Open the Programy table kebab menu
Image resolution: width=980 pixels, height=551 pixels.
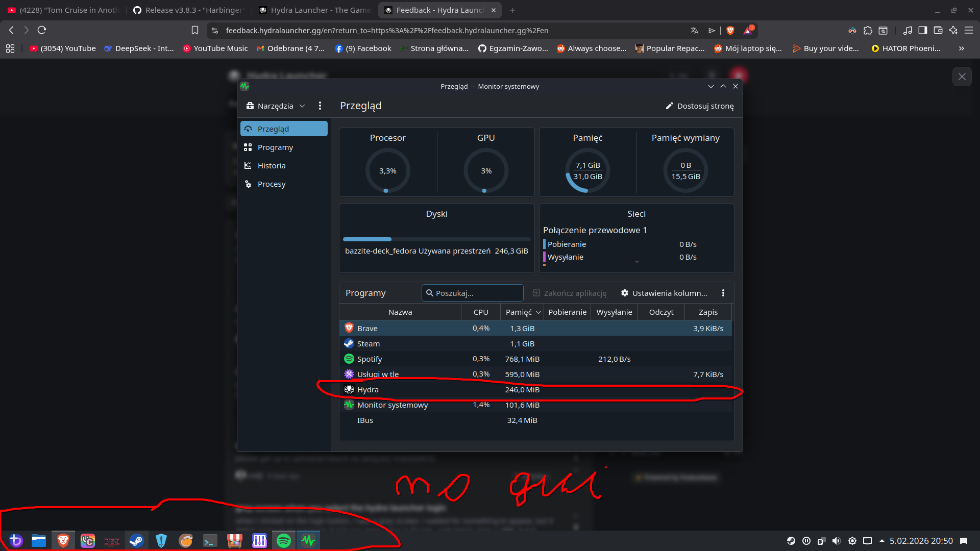[723, 293]
